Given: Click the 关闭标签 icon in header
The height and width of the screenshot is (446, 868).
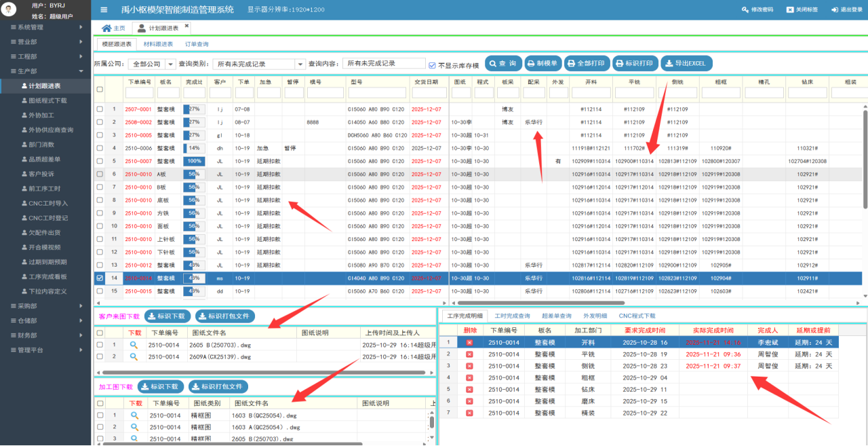Looking at the screenshot, I should click(789, 10).
